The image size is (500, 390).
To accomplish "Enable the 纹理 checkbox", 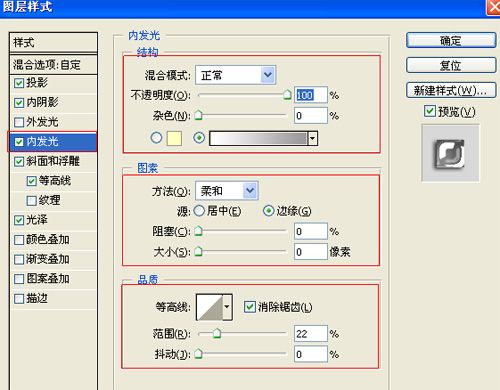I will [x=31, y=201].
